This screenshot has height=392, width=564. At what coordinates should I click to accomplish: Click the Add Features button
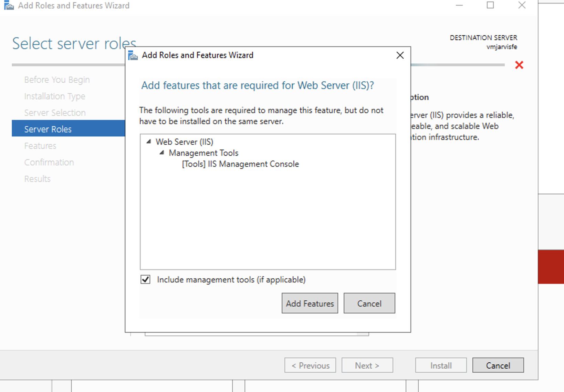(x=310, y=303)
